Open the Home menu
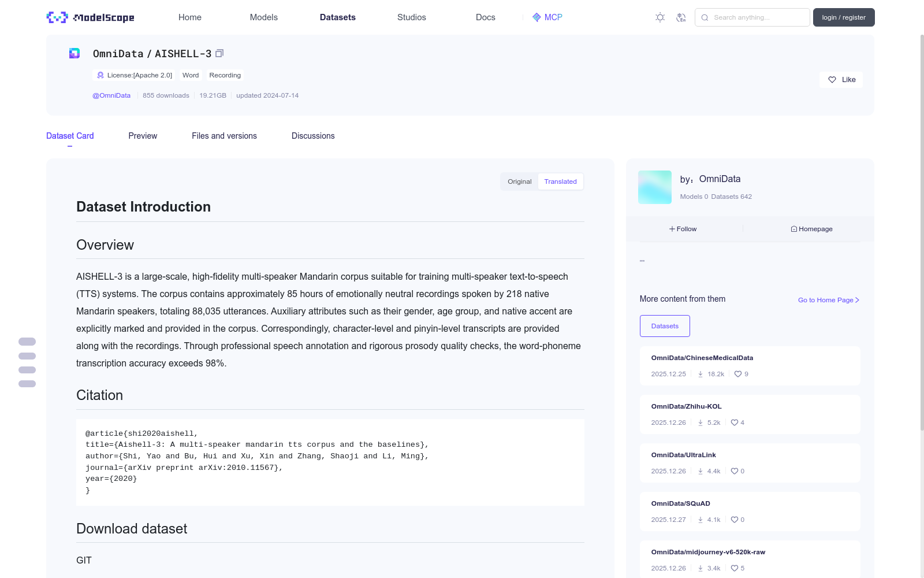The width and height of the screenshot is (924, 578). (190, 17)
